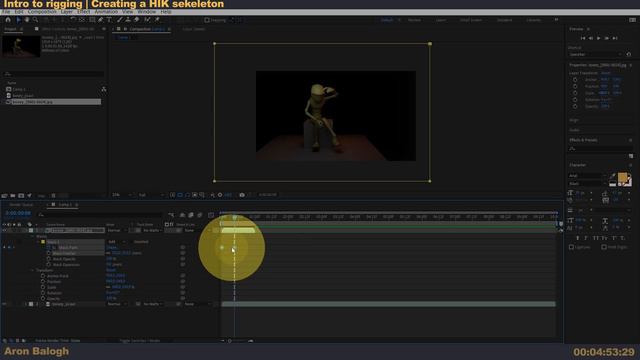Viewport: 640px width, 360px height.
Task: Select the Selection arrow tool
Action: pyautogui.click(x=18, y=20)
